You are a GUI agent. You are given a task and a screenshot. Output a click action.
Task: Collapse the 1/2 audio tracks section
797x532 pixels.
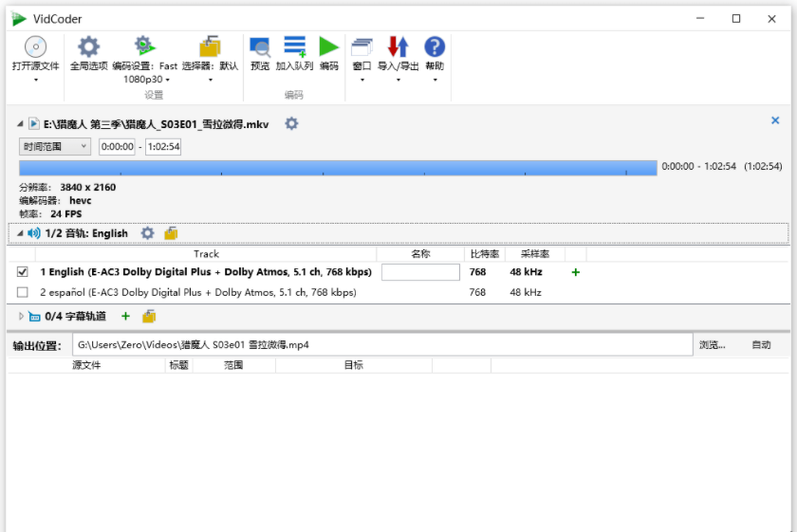(x=21, y=233)
